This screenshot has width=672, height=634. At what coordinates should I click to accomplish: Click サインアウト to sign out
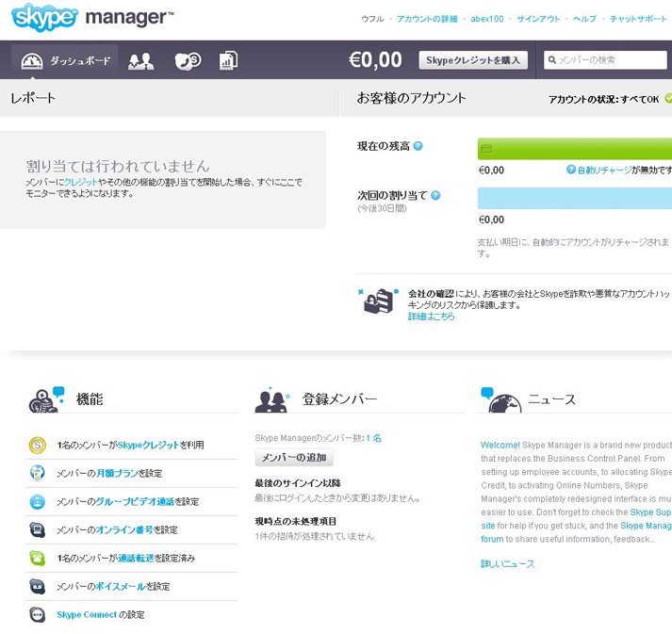tap(538, 19)
